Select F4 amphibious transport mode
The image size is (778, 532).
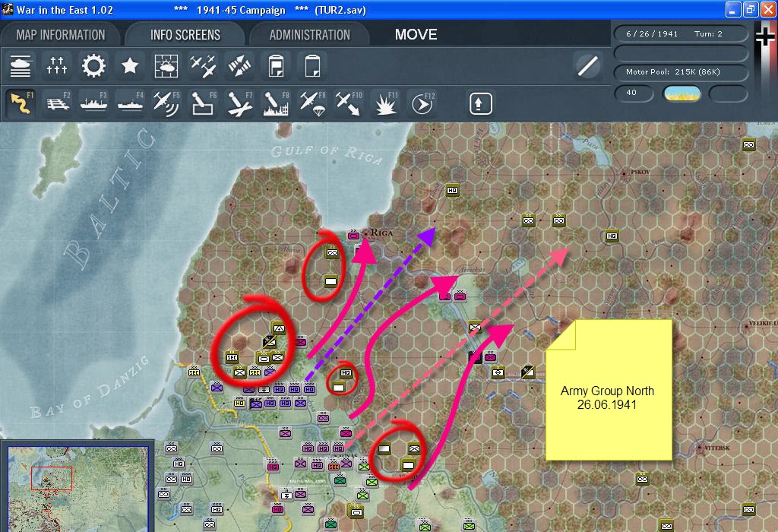coord(130,103)
